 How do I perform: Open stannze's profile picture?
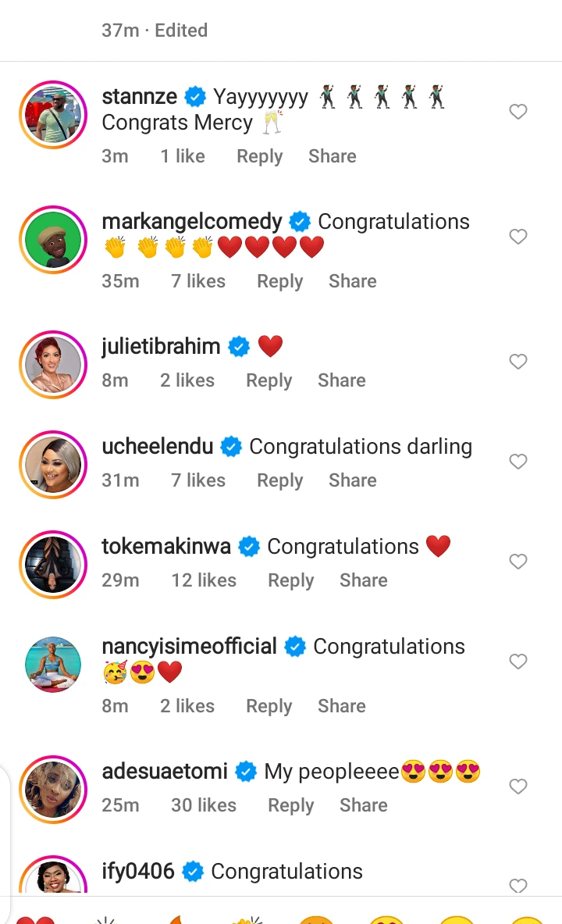click(53, 114)
